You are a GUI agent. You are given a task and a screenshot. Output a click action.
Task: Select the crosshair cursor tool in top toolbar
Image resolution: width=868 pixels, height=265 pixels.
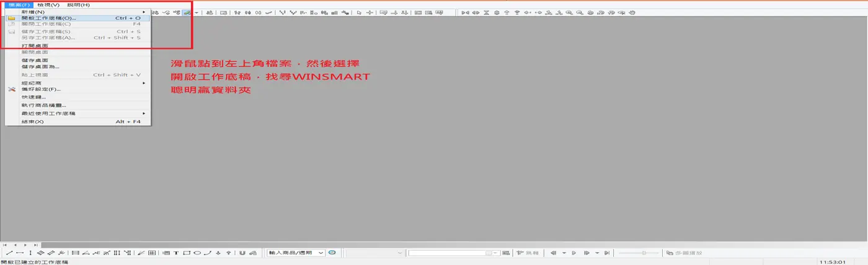[x=370, y=12]
